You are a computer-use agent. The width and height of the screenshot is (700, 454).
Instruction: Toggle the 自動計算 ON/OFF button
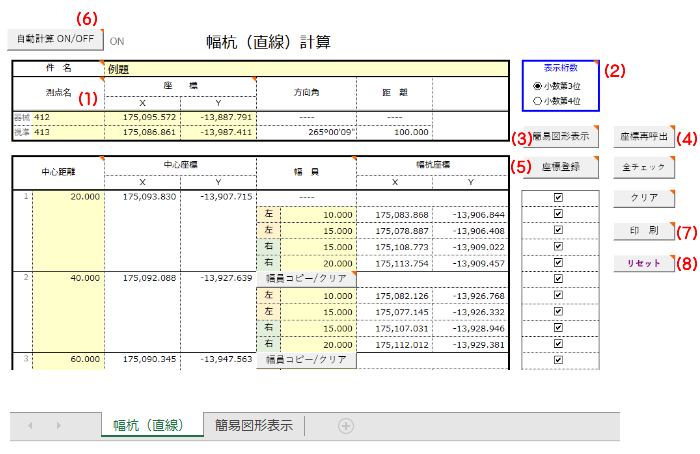[55, 39]
